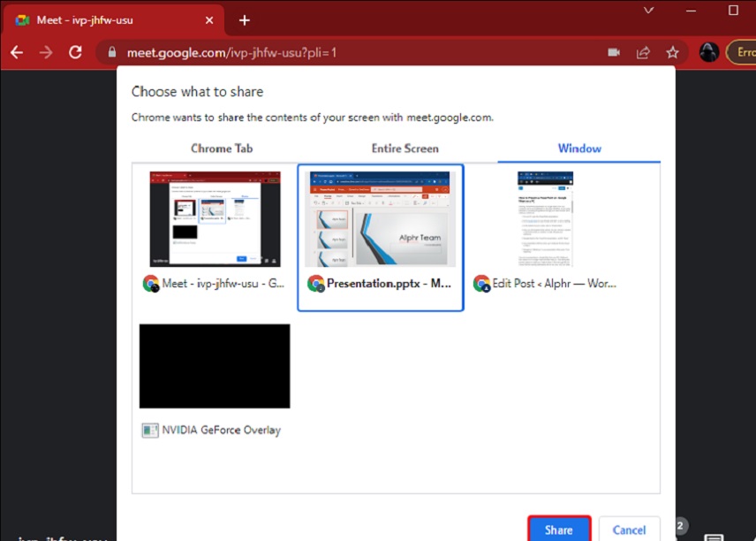
Task: Switch to the Chrome Tab option
Action: 222,149
